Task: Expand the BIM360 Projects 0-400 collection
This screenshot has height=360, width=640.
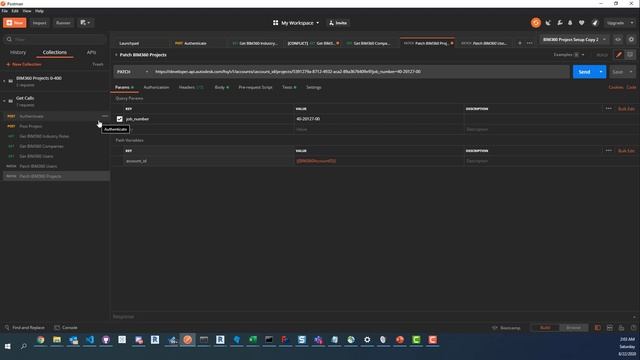Action: click(x=4, y=81)
